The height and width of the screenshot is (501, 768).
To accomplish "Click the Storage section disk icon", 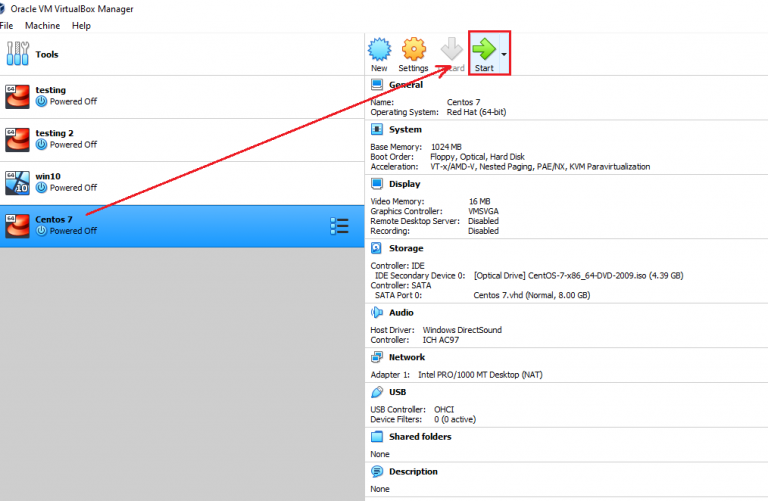I will coord(377,248).
